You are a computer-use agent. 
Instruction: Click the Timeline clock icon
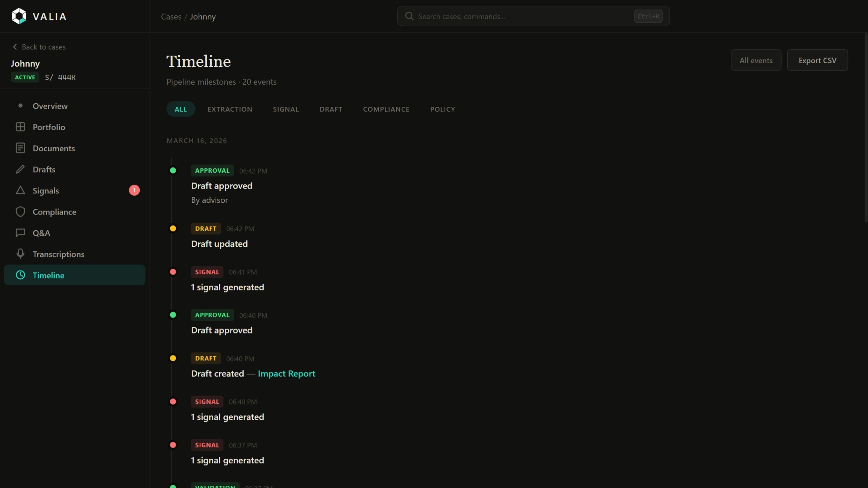20,275
